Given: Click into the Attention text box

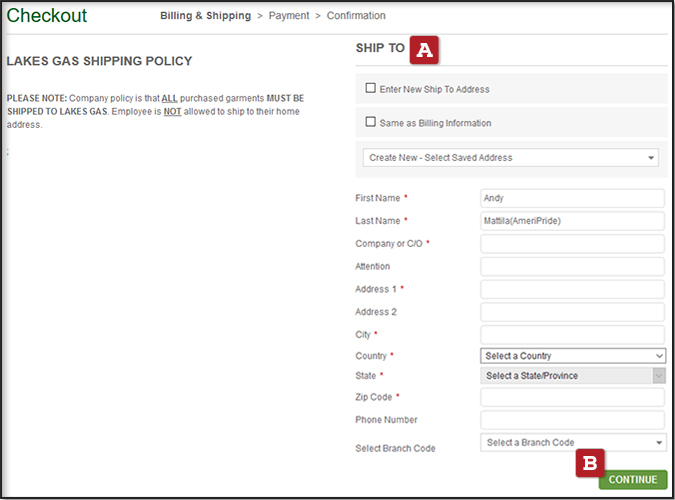Looking at the screenshot, I should [x=572, y=267].
